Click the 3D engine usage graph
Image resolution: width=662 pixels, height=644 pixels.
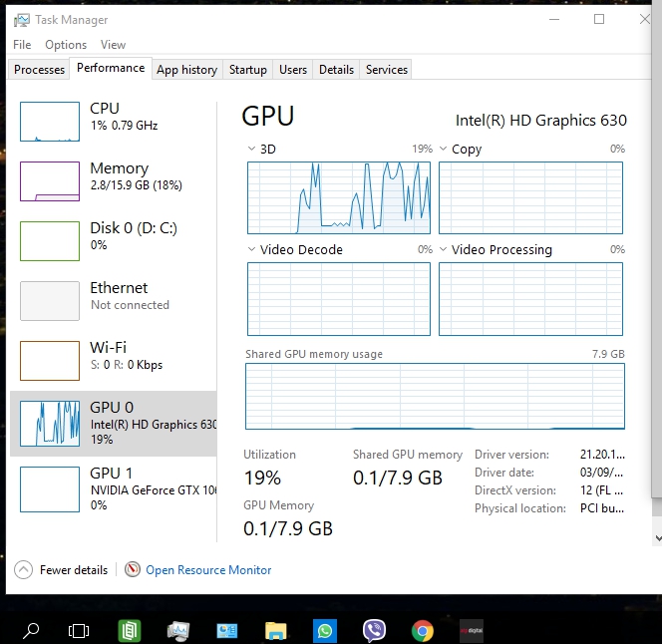click(x=339, y=197)
